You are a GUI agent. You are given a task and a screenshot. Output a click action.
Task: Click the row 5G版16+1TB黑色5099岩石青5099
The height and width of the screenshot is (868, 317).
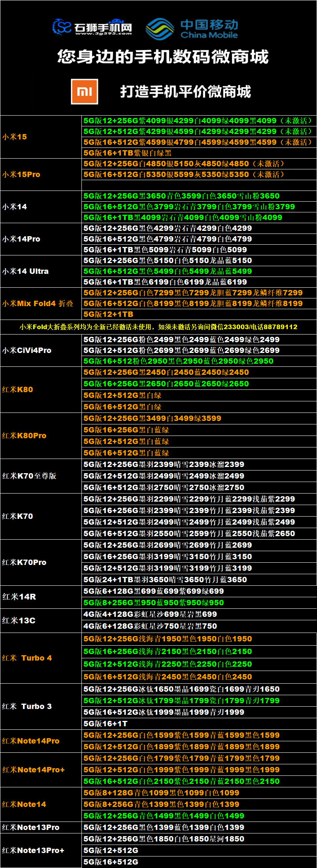199,250
